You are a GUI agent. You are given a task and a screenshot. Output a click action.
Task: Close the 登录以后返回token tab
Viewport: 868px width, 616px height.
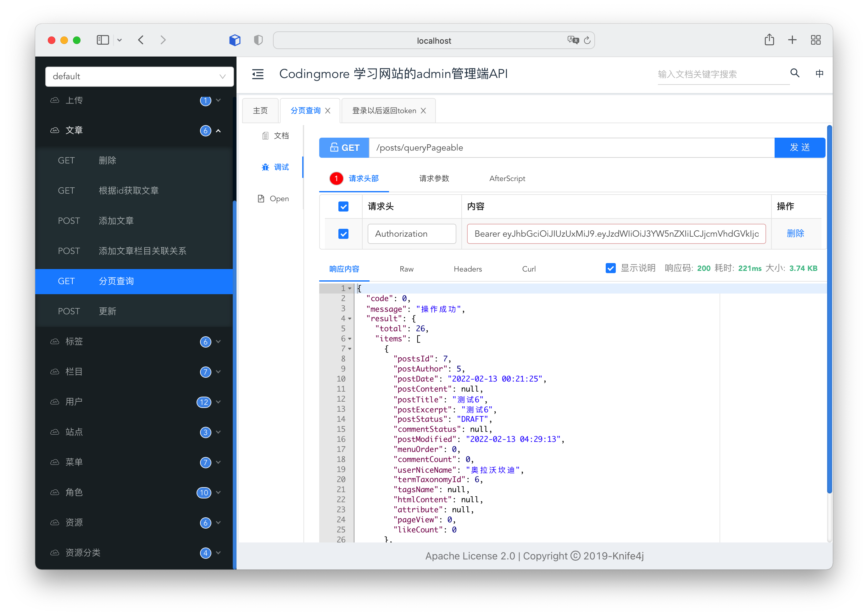pos(423,111)
